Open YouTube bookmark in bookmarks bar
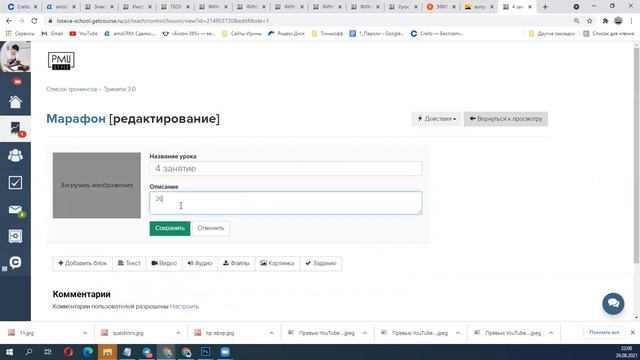Screen dimensions: 640x360 (x=83, y=33)
